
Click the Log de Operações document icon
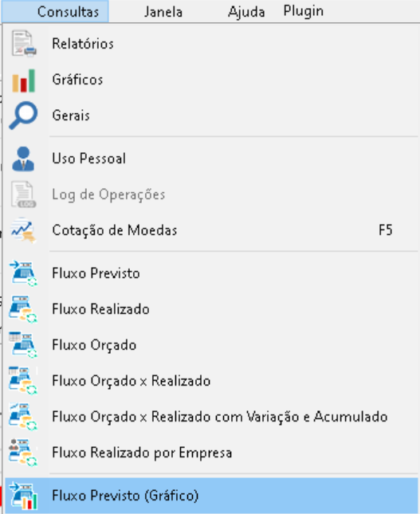coord(23,194)
